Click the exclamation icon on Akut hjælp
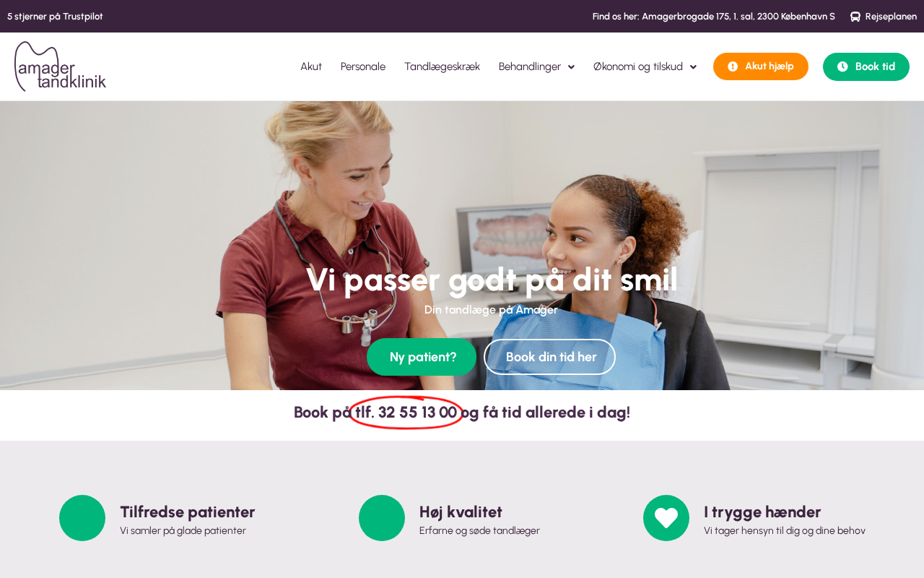This screenshot has height=578, width=924. coord(733,66)
